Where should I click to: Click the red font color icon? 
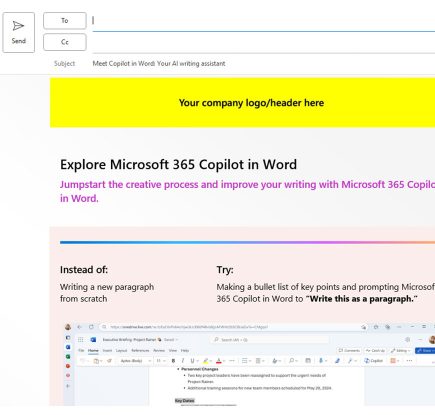coord(219,361)
